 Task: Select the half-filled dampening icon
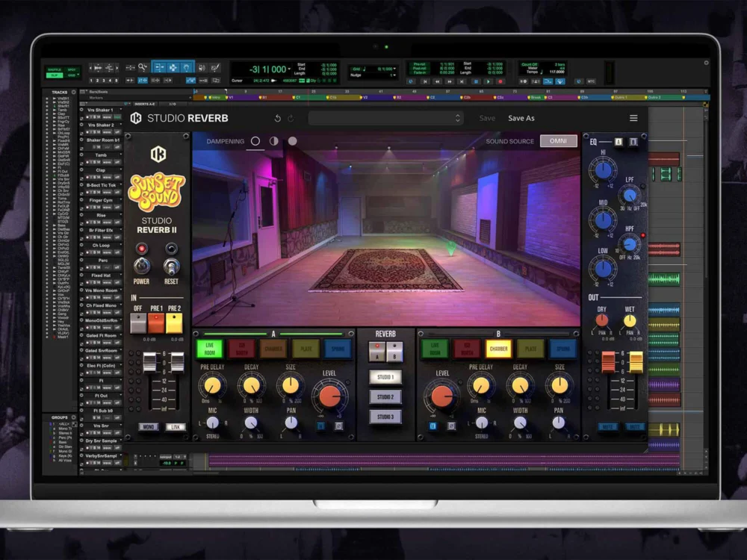(x=273, y=141)
